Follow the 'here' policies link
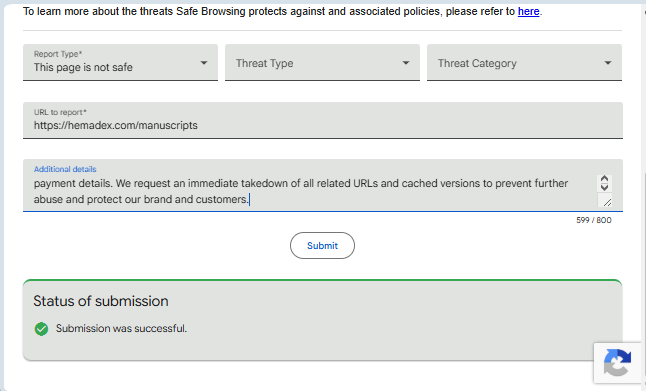Image resolution: width=646 pixels, height=391 pixels. (528, 12)
